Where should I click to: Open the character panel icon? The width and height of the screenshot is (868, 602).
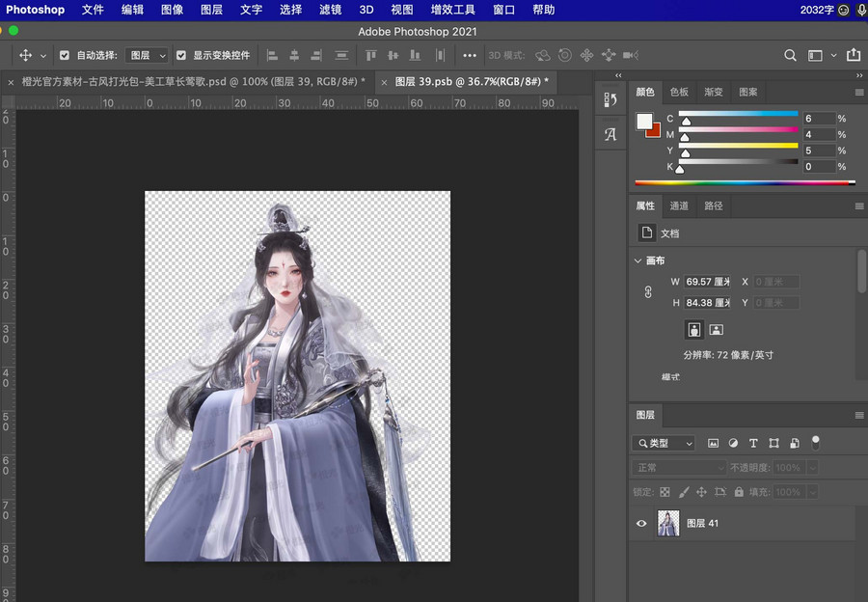click(610, 135)
